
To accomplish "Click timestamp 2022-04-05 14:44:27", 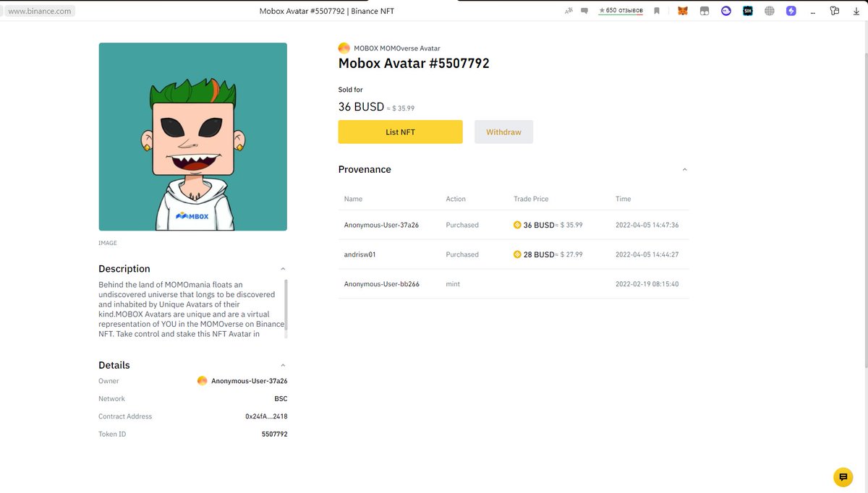I will click(x=647, y=254).
